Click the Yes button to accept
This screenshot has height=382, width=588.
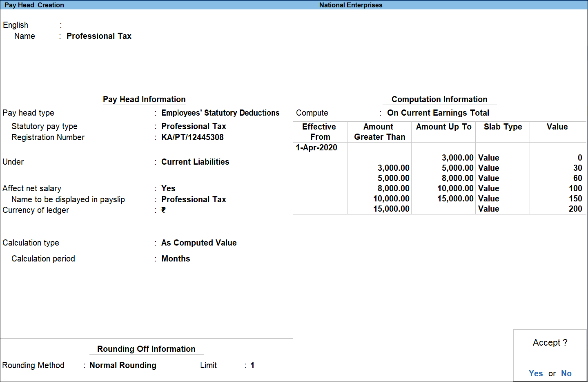536,373
